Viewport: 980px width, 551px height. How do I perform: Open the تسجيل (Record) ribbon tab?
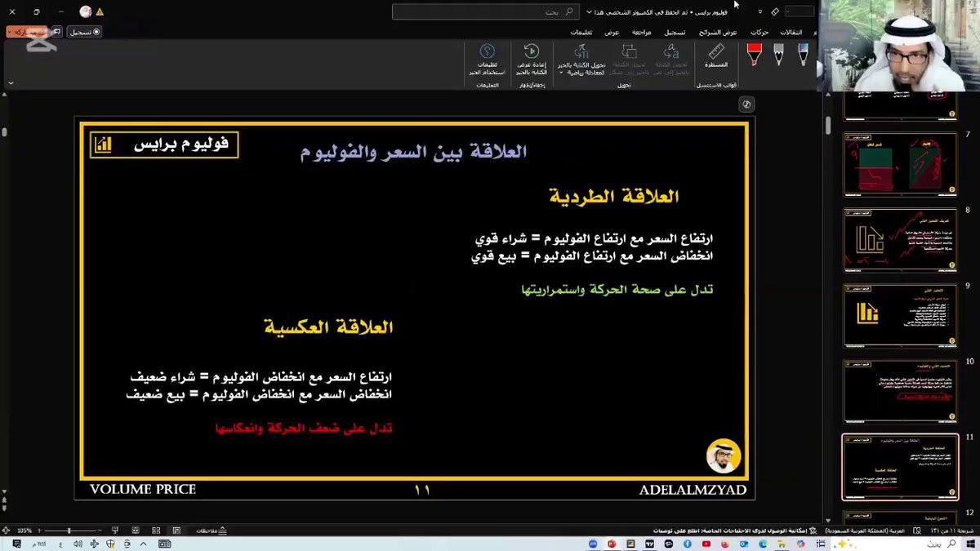click(675, 32)
